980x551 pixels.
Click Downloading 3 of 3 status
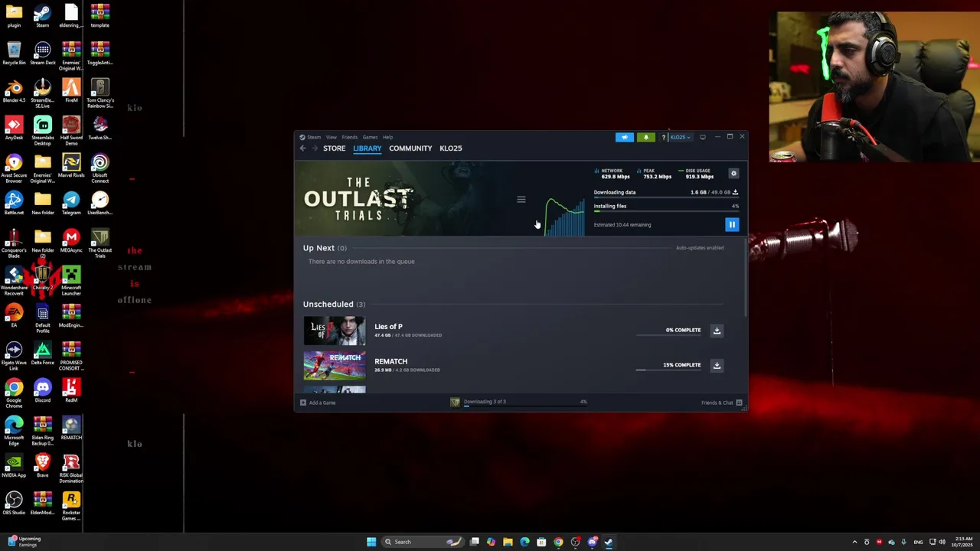coord(485,402)
